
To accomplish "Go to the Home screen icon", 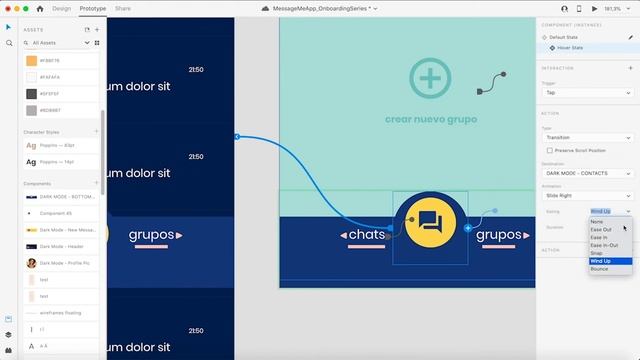I will coord(40,9).
